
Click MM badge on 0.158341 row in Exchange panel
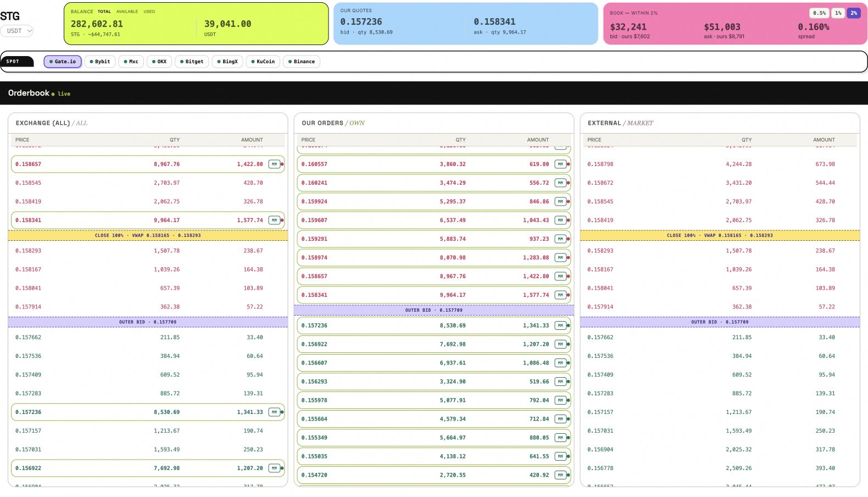tap(274, 220)
